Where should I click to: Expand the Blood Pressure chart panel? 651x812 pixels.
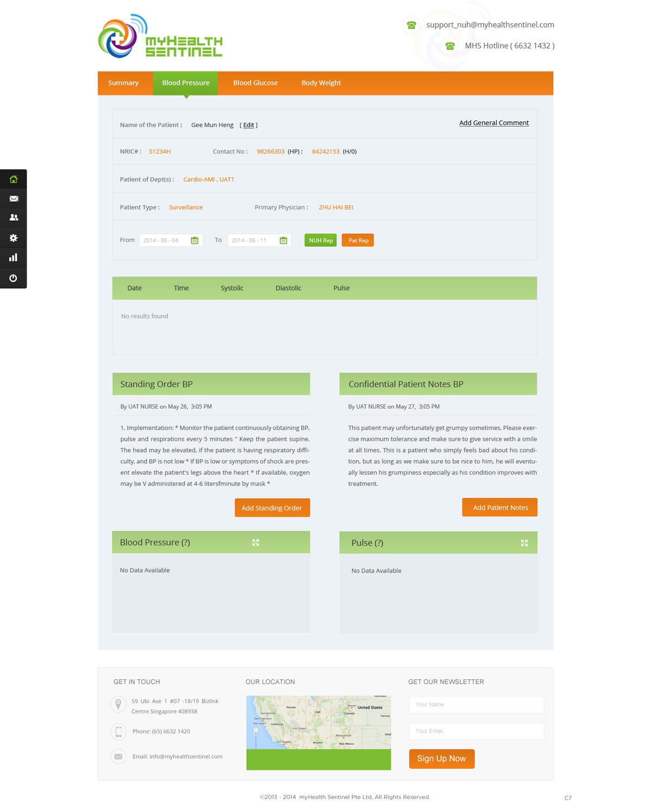(255, 542)
